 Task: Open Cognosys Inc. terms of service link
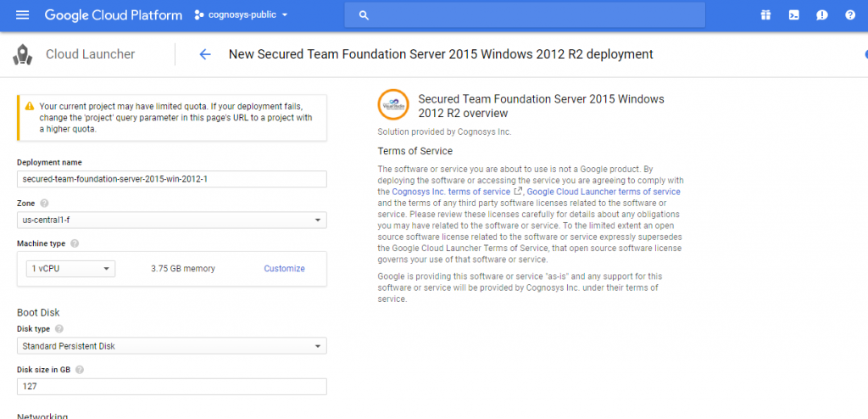click(x=451, y=192)
